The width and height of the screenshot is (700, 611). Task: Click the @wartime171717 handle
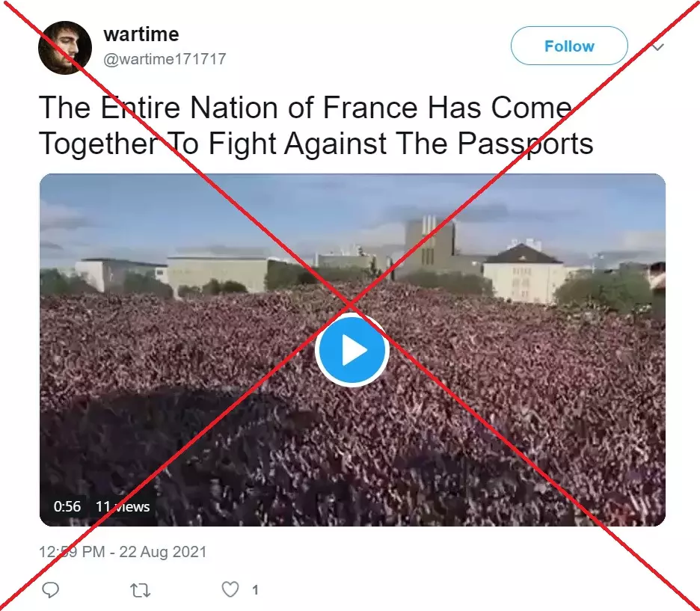coord(165,59)
